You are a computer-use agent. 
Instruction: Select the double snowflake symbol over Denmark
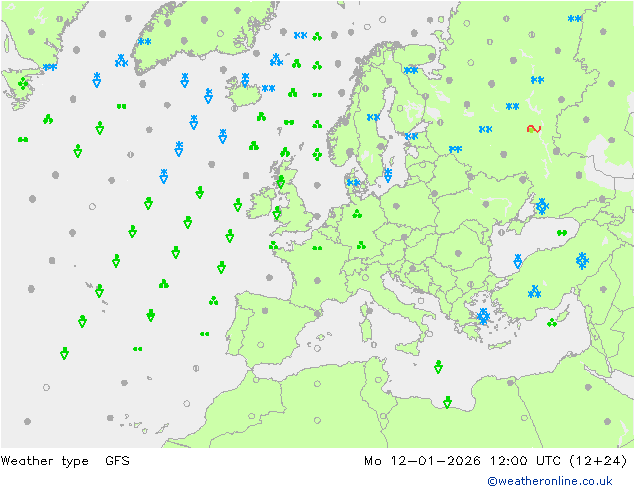point(352,182)
